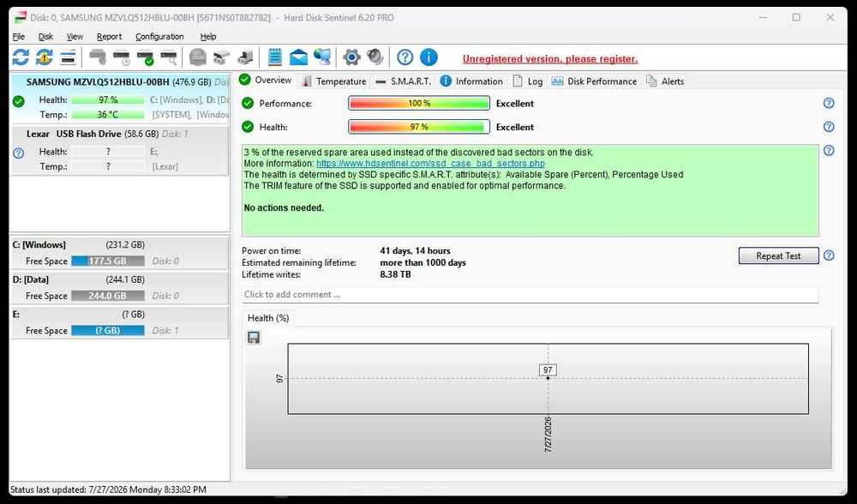
Task: Switch to the Alerts tab
Action: [x=665, y=81]
